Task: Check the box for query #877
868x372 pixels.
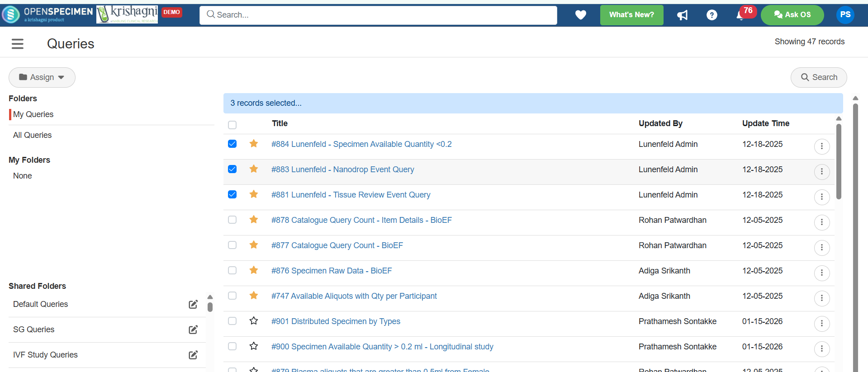Action: (x=232, y=245)
